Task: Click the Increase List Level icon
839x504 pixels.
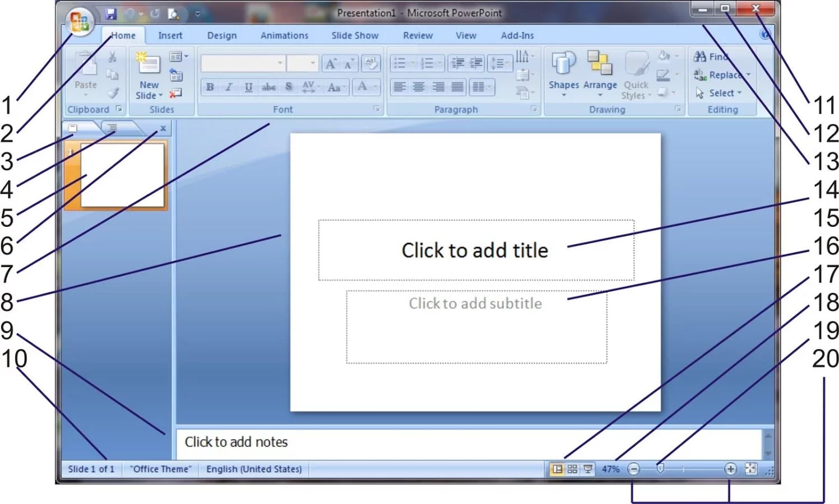Action: (476, 63)
